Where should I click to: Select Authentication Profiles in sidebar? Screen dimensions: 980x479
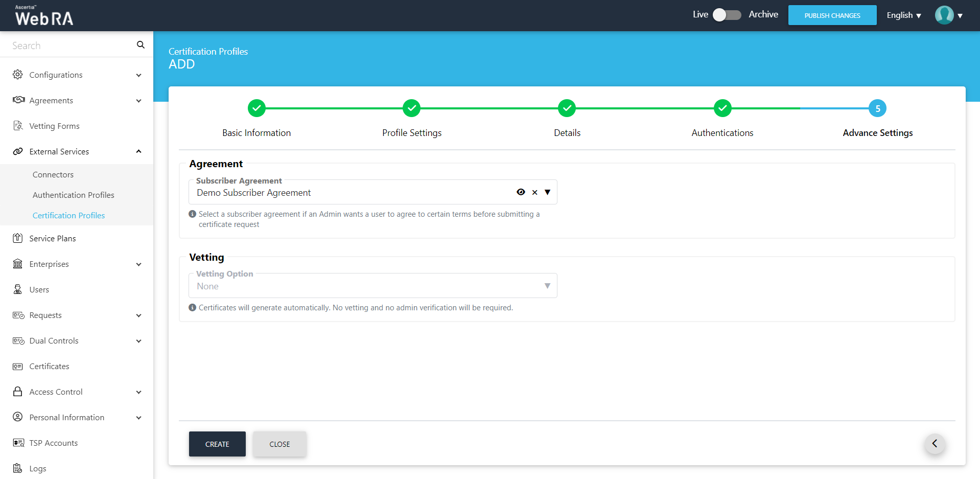coord(74,195)
